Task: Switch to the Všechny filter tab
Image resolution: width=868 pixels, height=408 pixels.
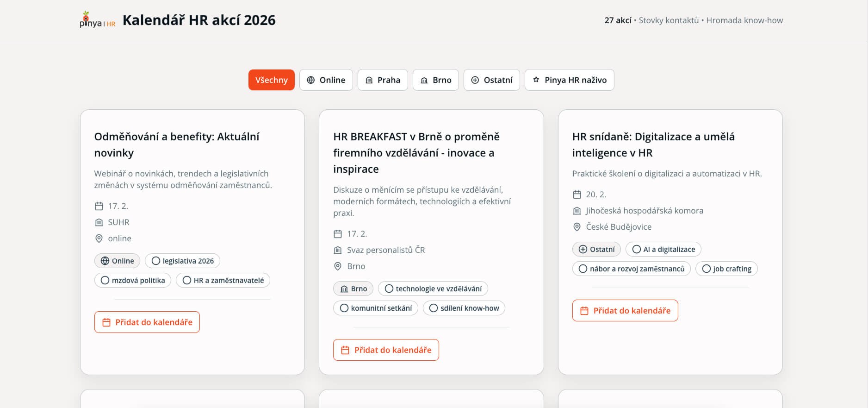Action: 272,80
